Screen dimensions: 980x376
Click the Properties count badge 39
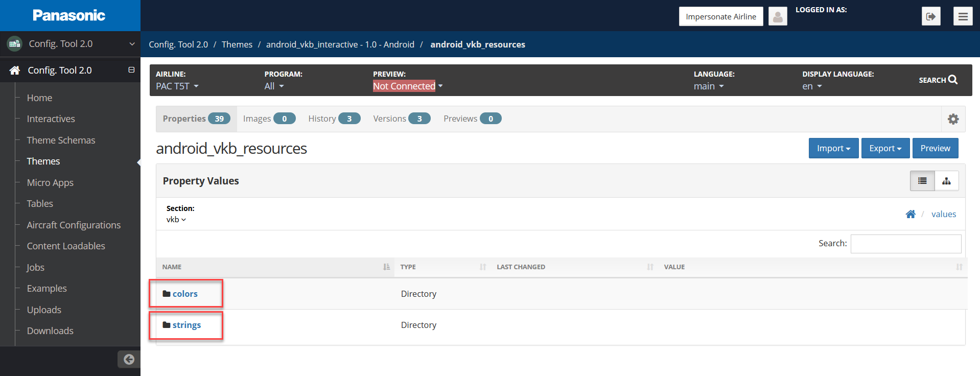(x=219, y=119)
